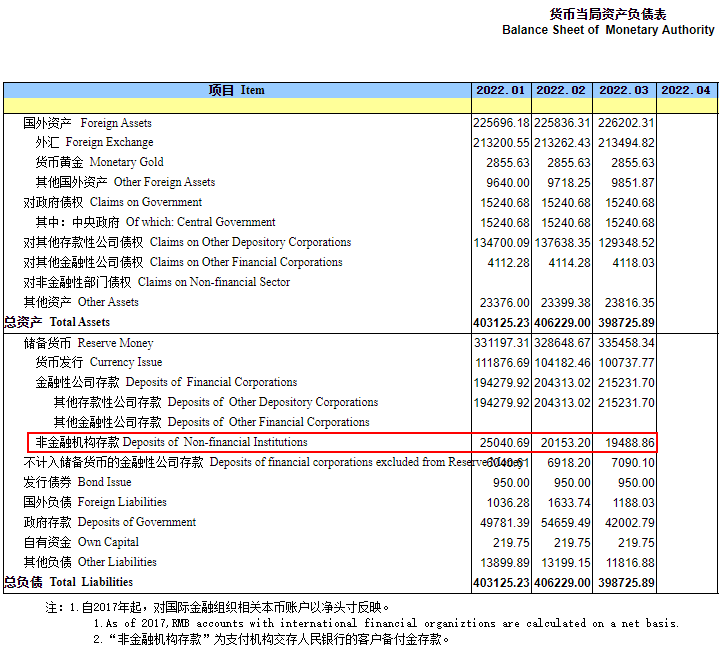Screen dimensions: 719x648
Task: Select the 2022.03 column header
Action: click(624, 90)
